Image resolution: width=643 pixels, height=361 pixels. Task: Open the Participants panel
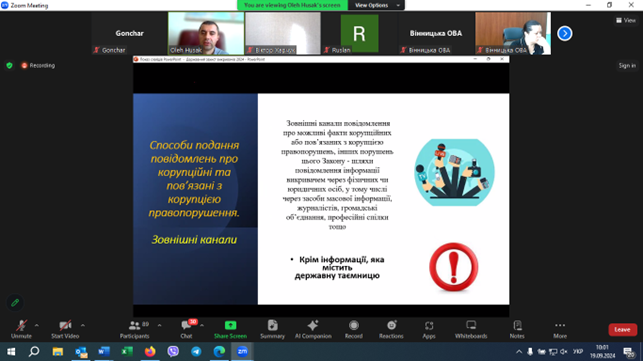(135, 329)
